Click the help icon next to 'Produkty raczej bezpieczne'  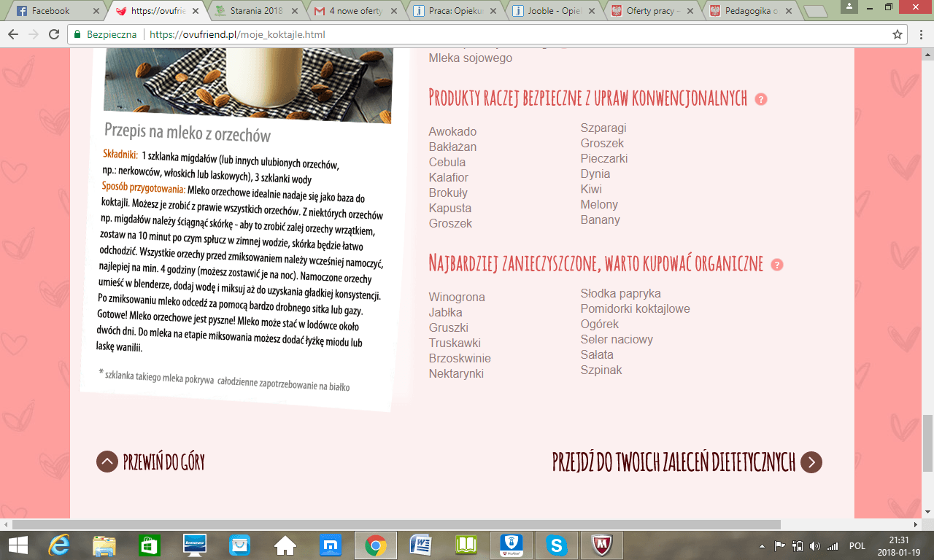(x=761, y=99)
